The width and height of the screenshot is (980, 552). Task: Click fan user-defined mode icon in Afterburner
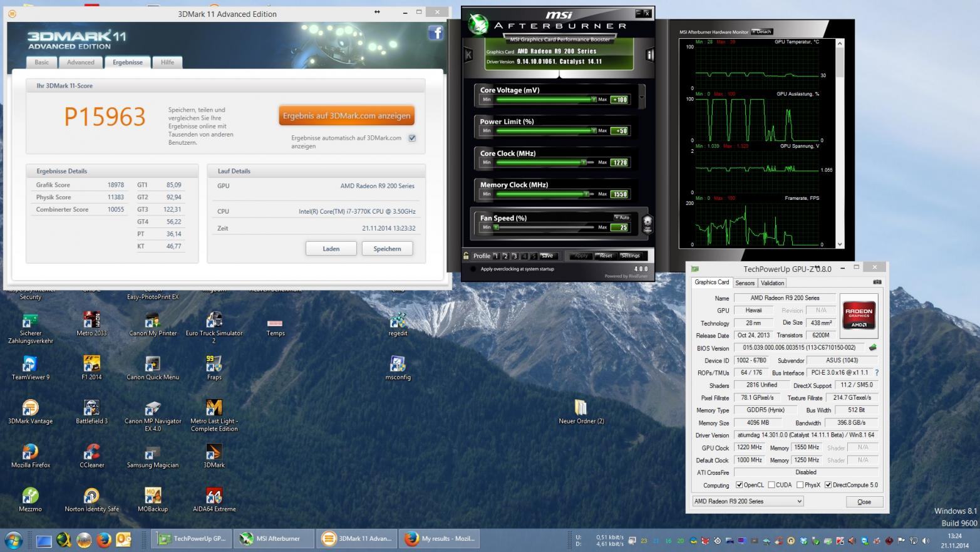pyautogui.click(x=647, y=224)
